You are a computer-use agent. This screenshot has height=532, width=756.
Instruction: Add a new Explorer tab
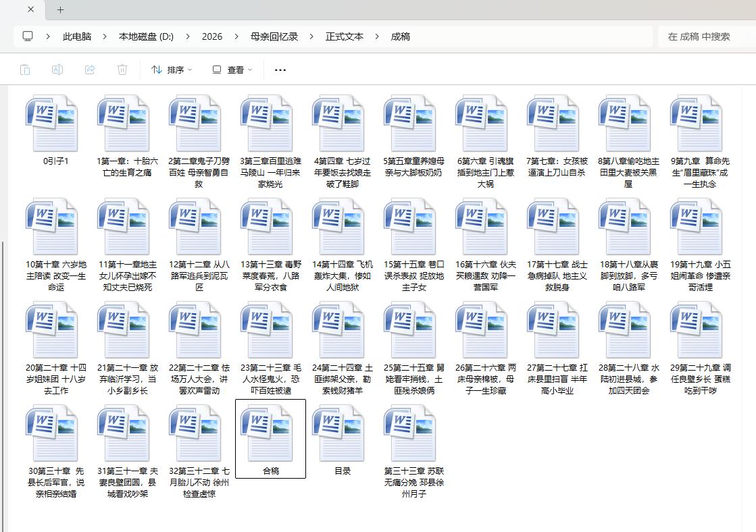point(60,9)
